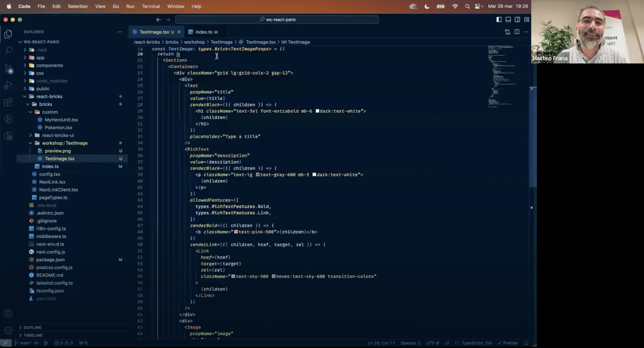
Task: Open the Extensions view
Action: [8, 102]
